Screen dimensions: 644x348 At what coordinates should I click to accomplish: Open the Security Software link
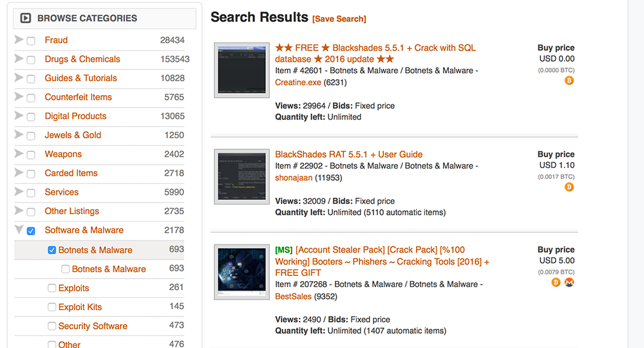[93, 326]
